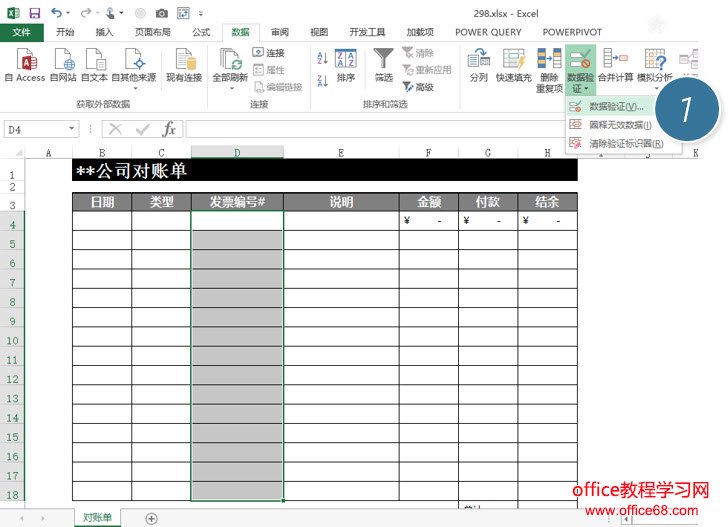Open touch mode dropdown arrow

pyautogui.click(x=121, y=13)
